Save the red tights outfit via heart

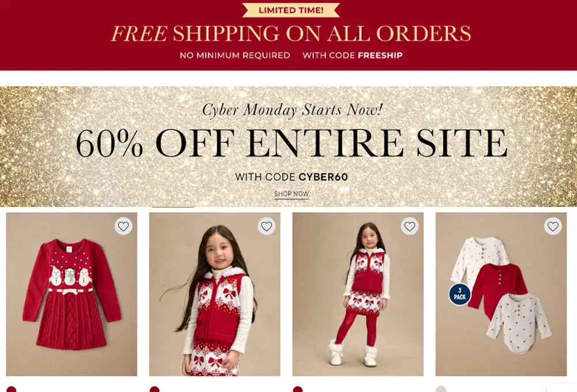(410, 226)
